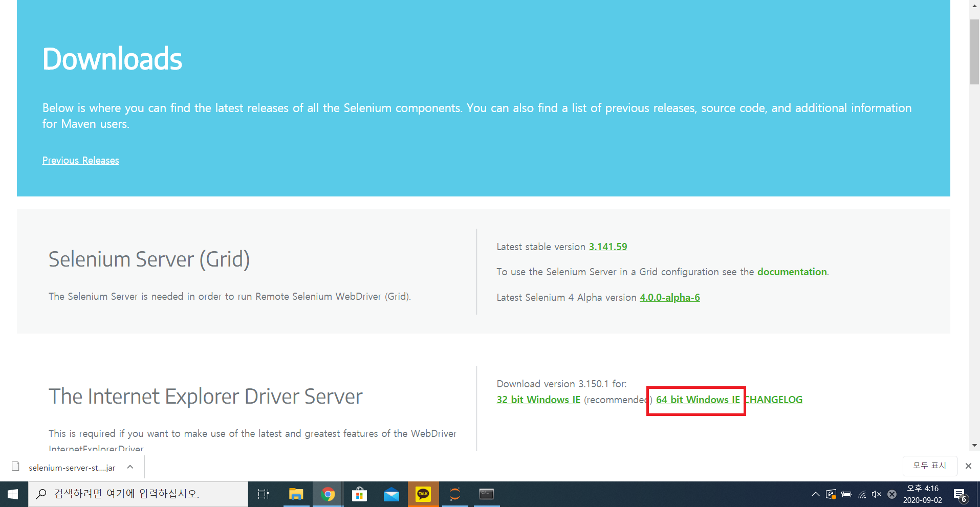Open the Windows Start menu

coord(13,494)
